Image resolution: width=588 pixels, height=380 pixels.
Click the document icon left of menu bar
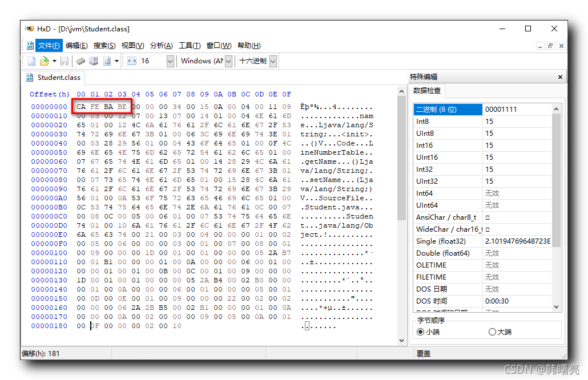pyautogui.click(x=30, y=46)
